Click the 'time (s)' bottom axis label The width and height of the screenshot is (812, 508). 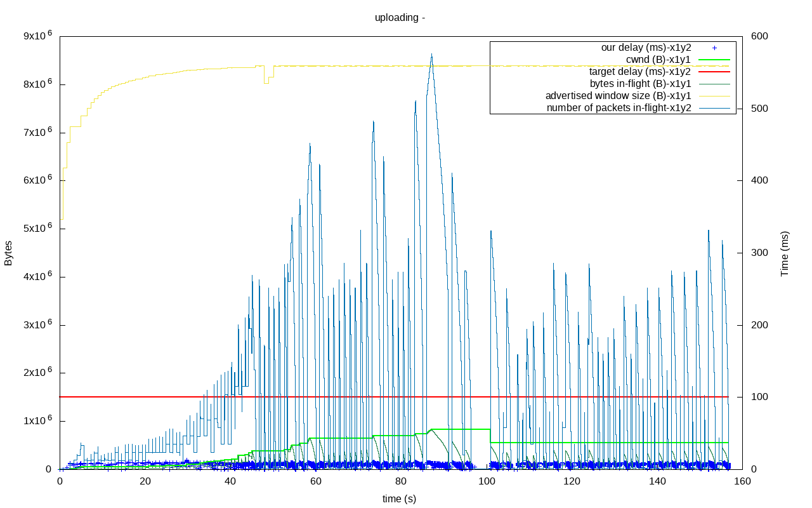[x=399, y=499]
